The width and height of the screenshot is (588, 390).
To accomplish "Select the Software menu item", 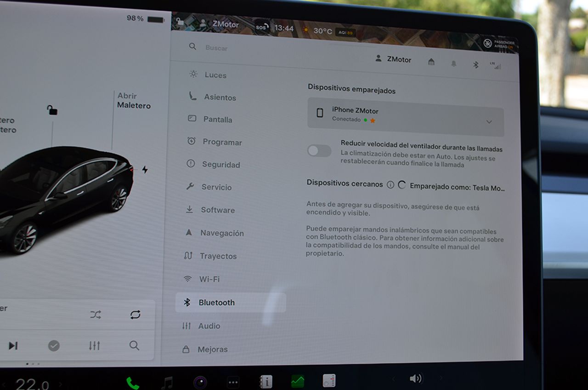I will (x=218, y=210).
